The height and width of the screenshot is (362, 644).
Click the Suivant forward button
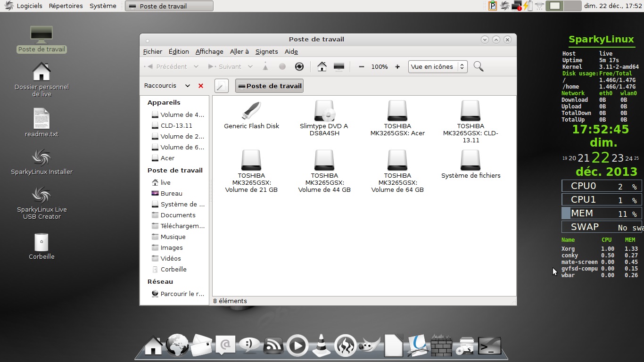point(225,67)
